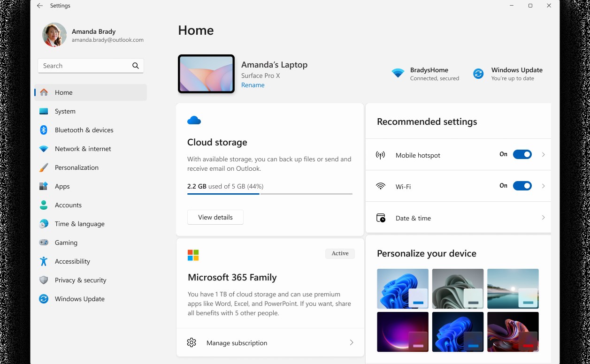Viewport: 590px width, 364px height.
Task: Click the Time & language globe icon
Action: click(x=44, y=224)
